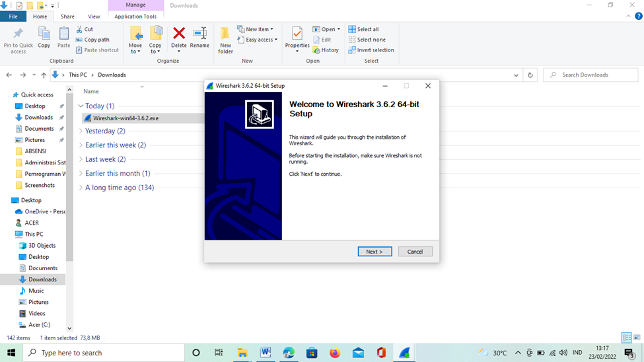
Task: Click the red Delete icon
Action: [179, 33]
